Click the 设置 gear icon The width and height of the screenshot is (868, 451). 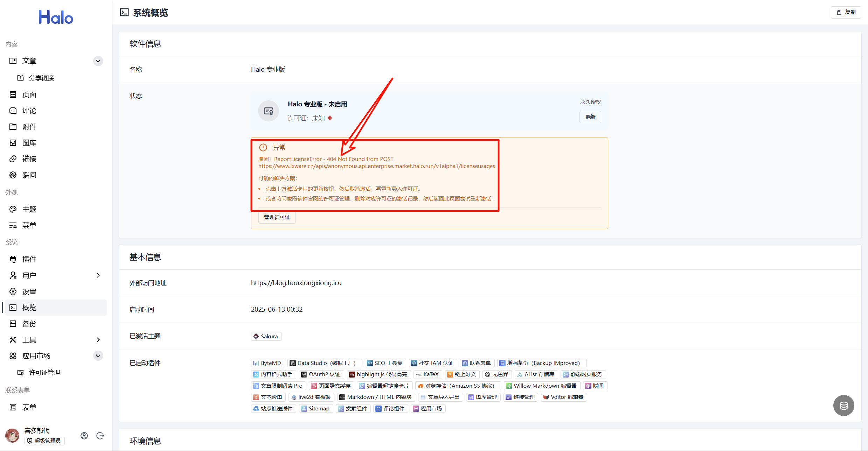13,291
